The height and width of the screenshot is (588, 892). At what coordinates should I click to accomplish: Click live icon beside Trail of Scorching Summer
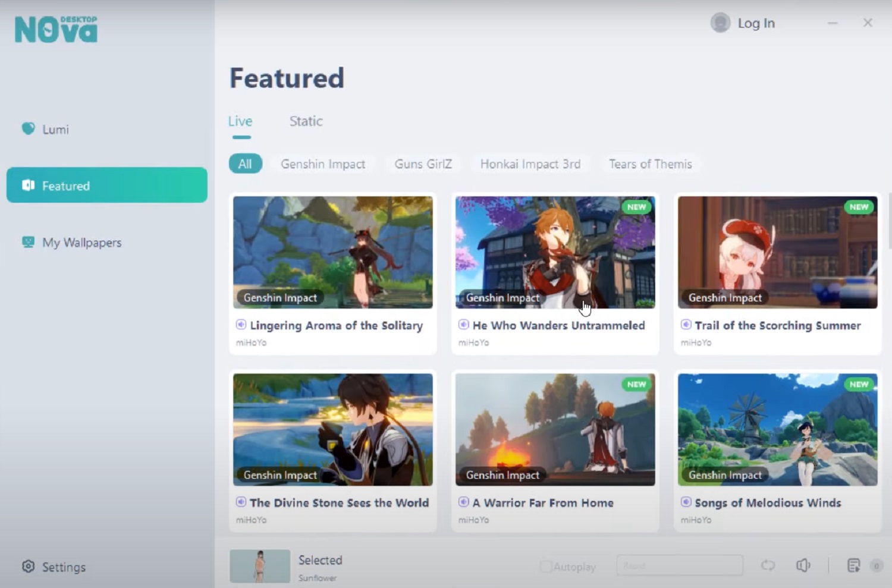click(x=686, y=325)
